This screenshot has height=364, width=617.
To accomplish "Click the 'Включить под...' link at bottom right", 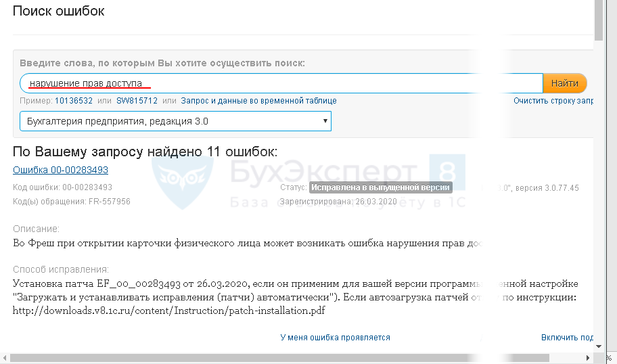I will click(567, 337).
